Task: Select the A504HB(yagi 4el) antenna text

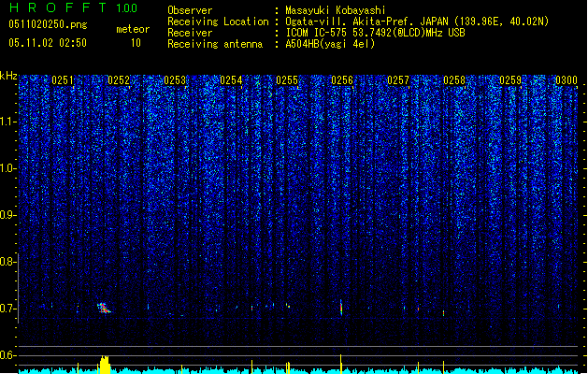Action: [330, 44]
